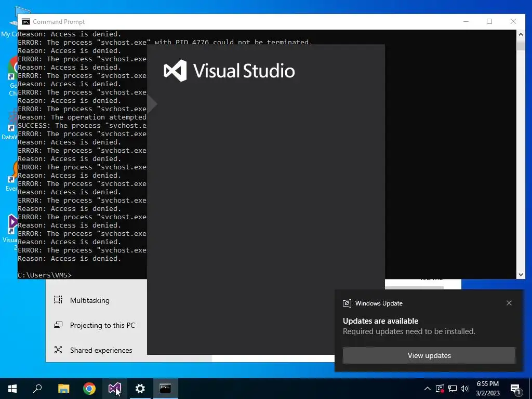Open the Settings gear in the taskbar
This screenshot has height=399, width=532.
(x=140, y=389)
